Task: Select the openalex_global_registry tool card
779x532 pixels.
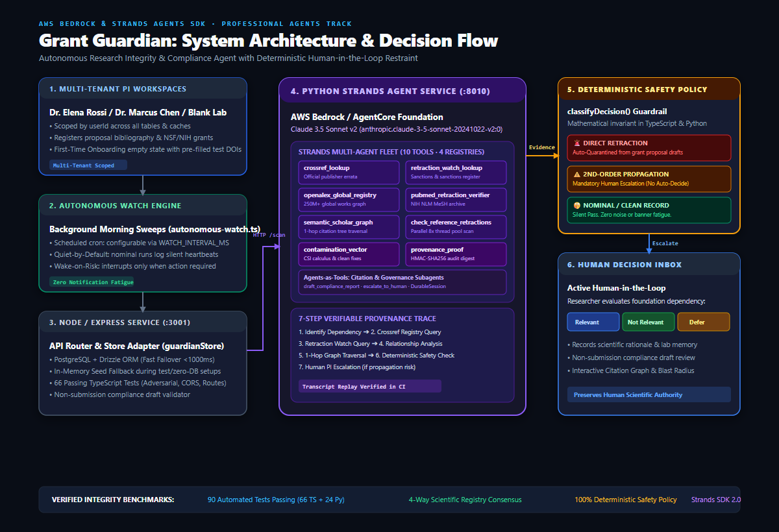Action: click(349, 200)
